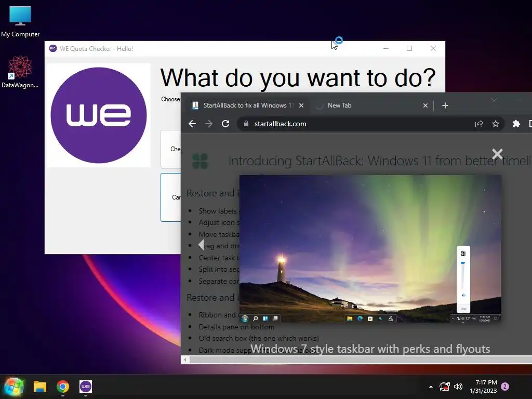Click the text "Old search box (the one which works)"
Image resolution: width=532 pixels, height=399 pixels.
tap(259, 338)
